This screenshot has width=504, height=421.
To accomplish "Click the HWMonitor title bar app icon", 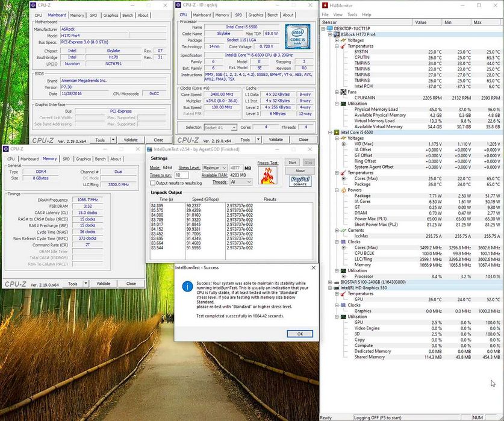I will click(x=325, y=5).
